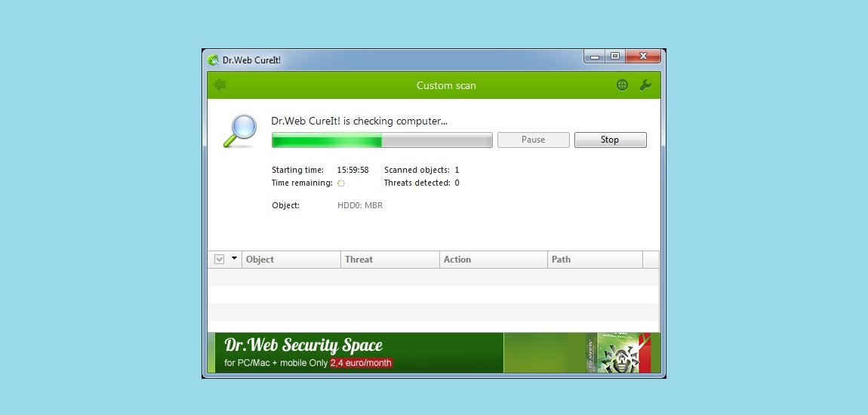
Task: Click the magnifying glass scan icon
Action: tap(240, 131)
